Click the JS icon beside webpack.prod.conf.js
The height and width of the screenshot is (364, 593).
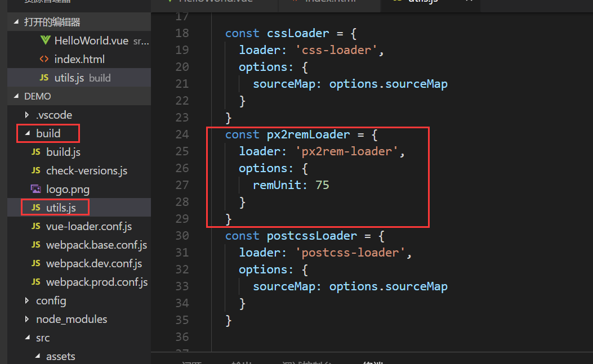[36, 282]
